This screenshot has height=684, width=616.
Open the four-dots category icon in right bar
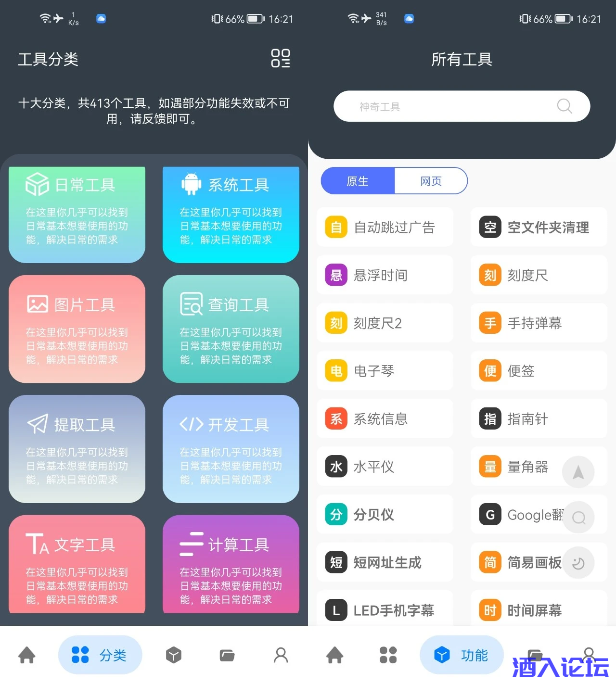pyautogui.click(x=388, y=655)
